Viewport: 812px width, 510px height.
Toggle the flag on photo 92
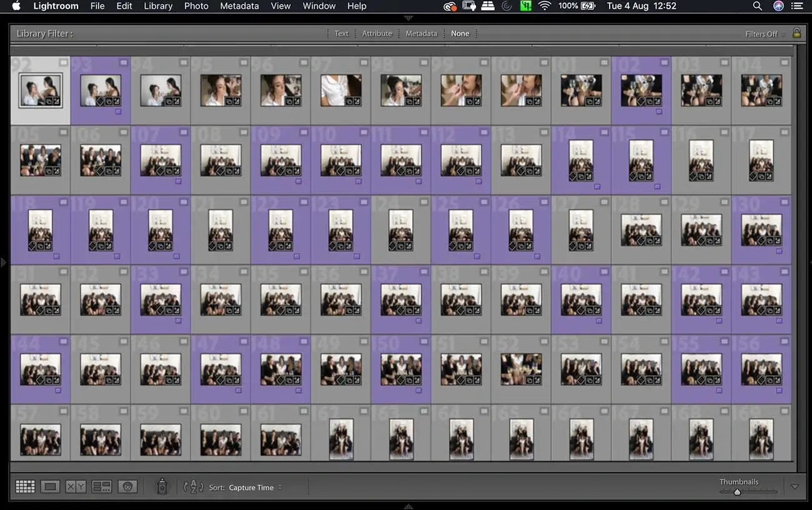(64, 62)
